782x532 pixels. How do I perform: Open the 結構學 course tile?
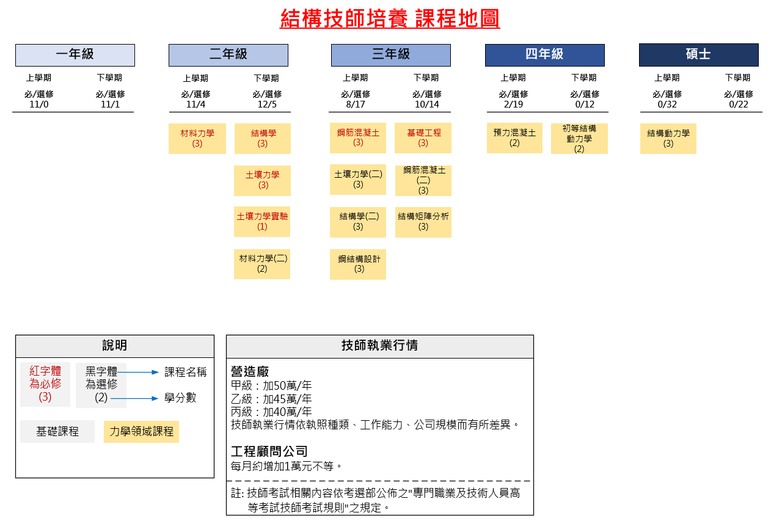pos(262,138)
